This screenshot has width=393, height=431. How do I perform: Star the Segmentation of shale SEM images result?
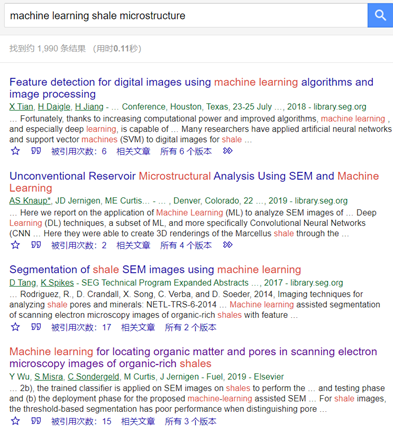click(15, 327)
